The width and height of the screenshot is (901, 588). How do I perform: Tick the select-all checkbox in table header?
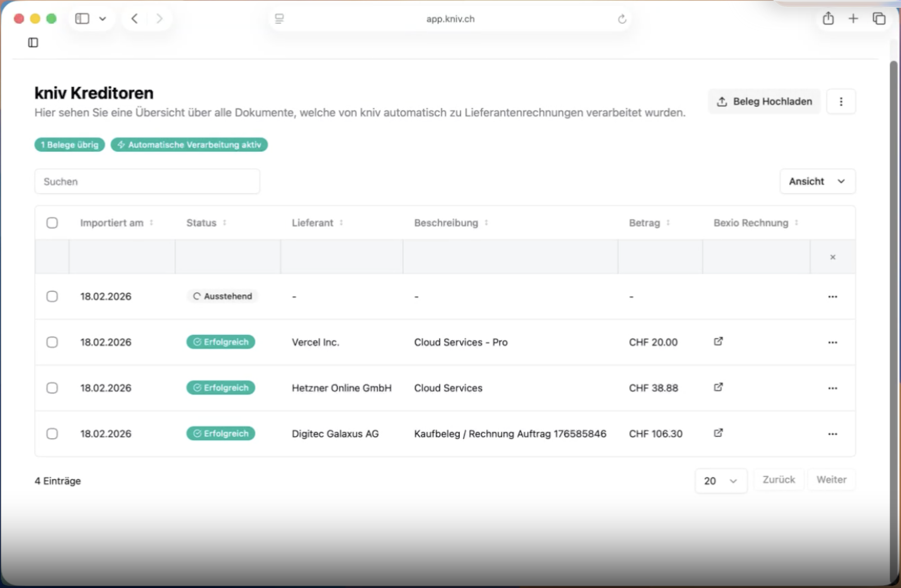[x=52, y=223]
